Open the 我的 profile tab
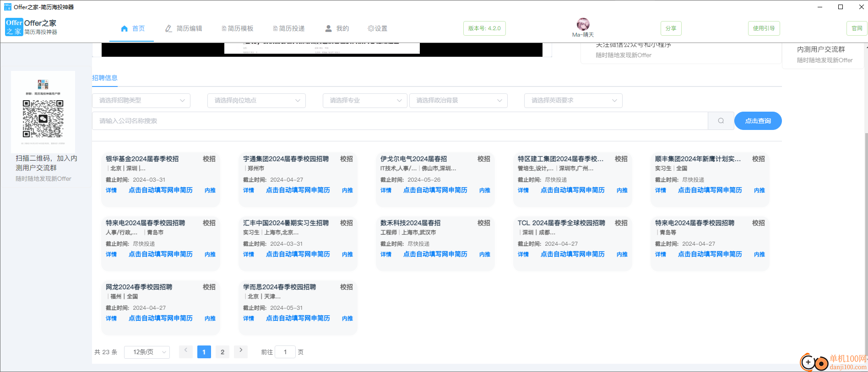The image size is (868, 372). [337, 28]
